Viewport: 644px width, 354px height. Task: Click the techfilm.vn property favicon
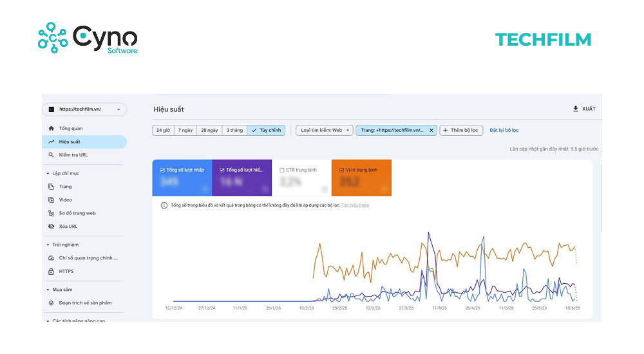(52, 109)
